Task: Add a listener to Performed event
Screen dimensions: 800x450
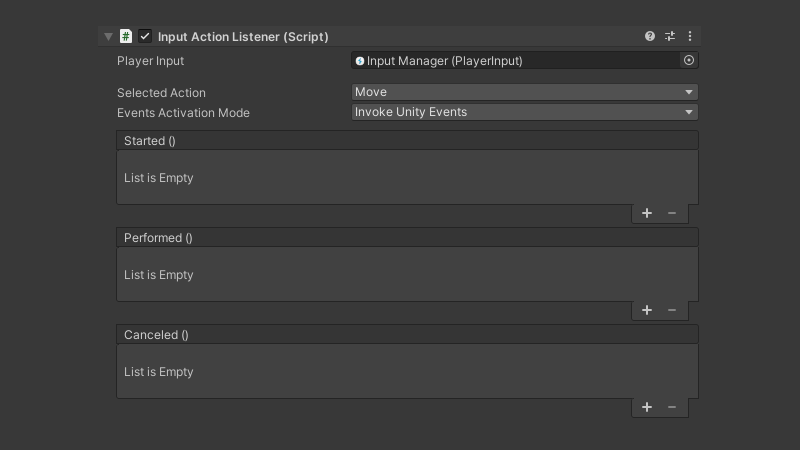Action: point(647,310)
